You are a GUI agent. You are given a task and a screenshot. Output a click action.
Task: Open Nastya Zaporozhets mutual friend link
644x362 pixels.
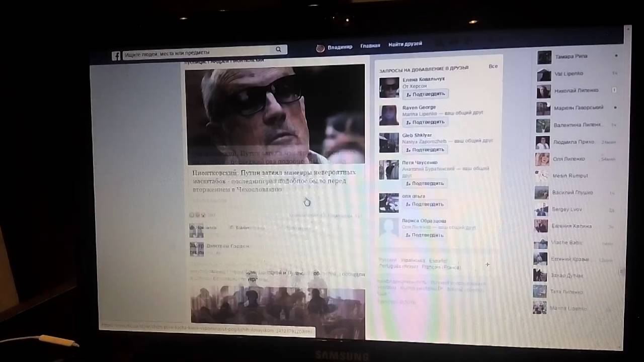pyautogui.click(x=424, y=142)
